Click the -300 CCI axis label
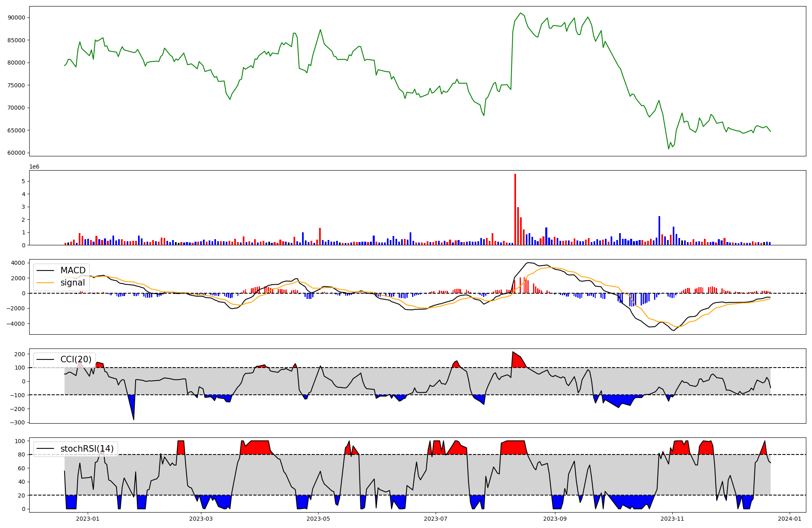812x528 pixels. (x=18, y=422)
